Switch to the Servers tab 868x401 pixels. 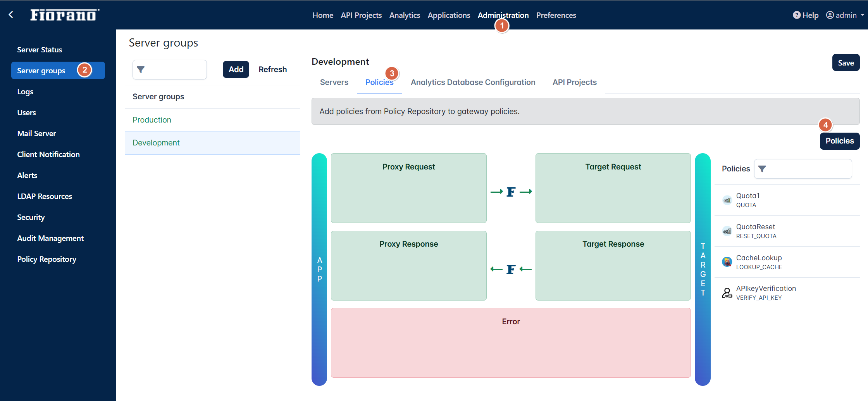[334, 82]
